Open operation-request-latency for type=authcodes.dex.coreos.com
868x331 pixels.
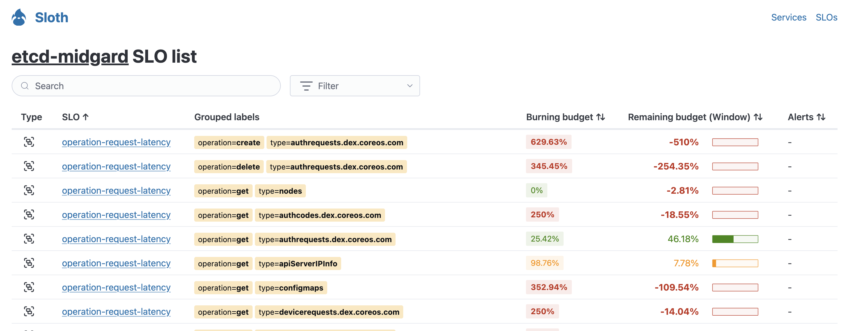[116, 215]
